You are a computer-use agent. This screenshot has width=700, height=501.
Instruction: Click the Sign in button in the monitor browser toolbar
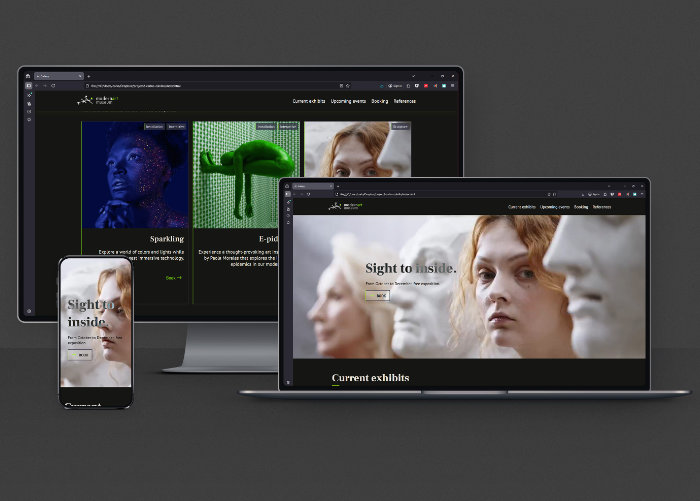click(395, 86)
